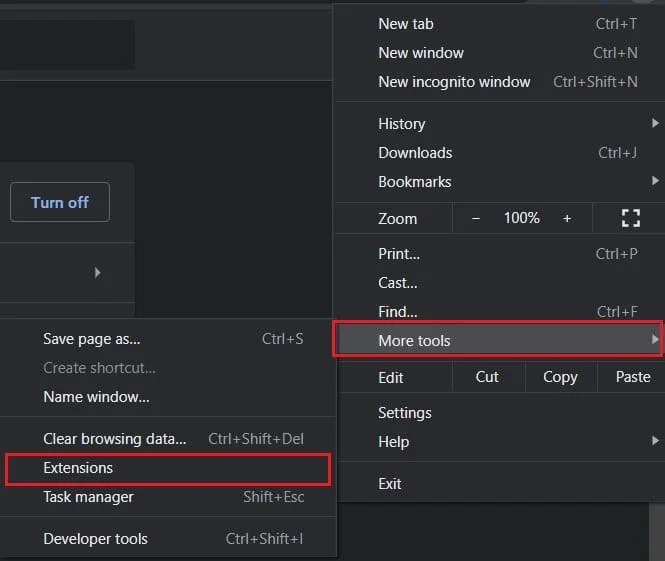Image resolution: width=665 pixels, height=561 pixels.
Task: Open a New tab
Action: click(x=406, y=24)
